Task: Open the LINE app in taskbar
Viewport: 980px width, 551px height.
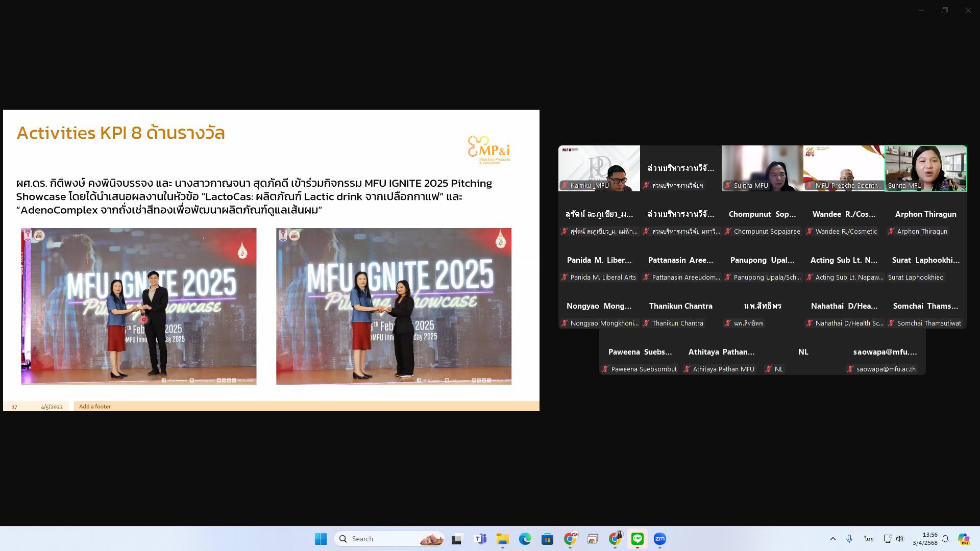Action: click(x=638, y=539)
